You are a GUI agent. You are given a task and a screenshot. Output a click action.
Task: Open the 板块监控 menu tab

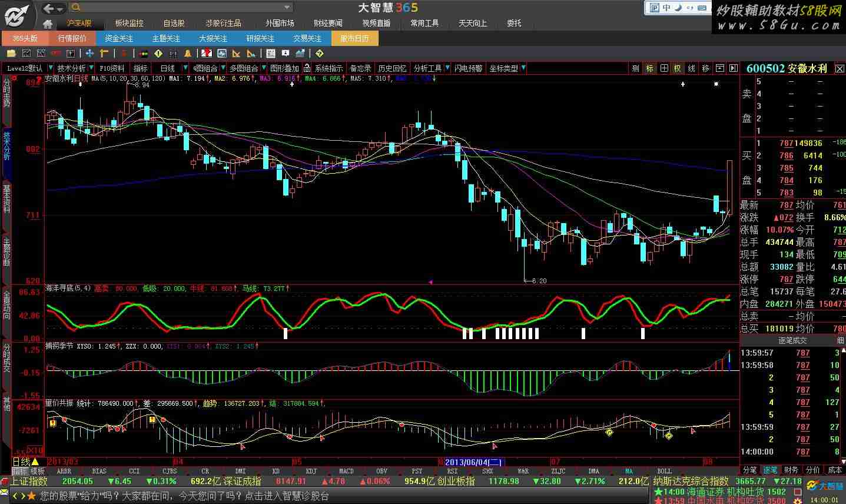click(x=129, y=24)
